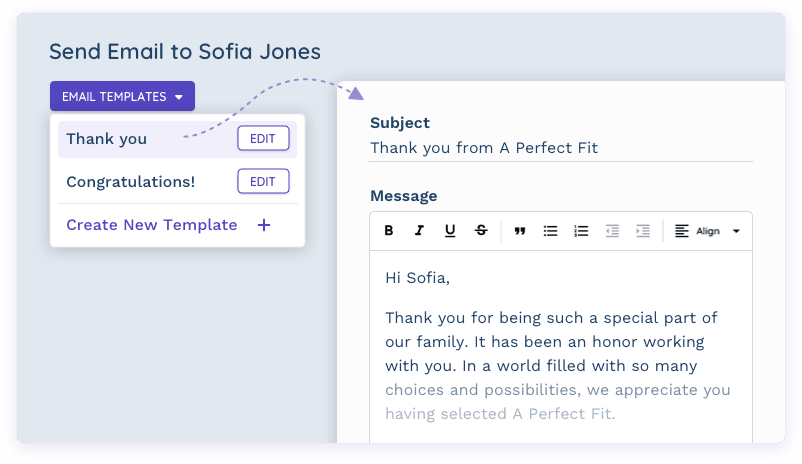This screenshot has height=464, width=802.
Task: Edit the Thank you template
Action: tap(263, 139)
